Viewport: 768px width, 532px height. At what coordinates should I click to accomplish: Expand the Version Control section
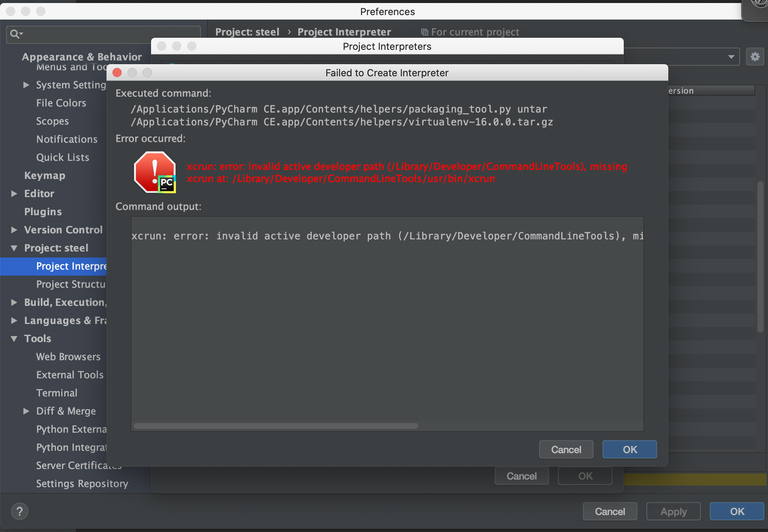(14, 230)
